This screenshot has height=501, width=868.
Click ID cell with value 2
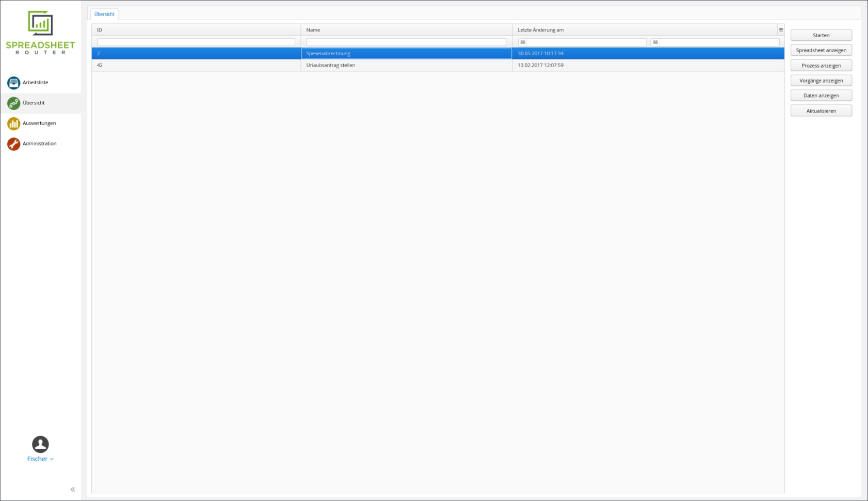point(196,53)
